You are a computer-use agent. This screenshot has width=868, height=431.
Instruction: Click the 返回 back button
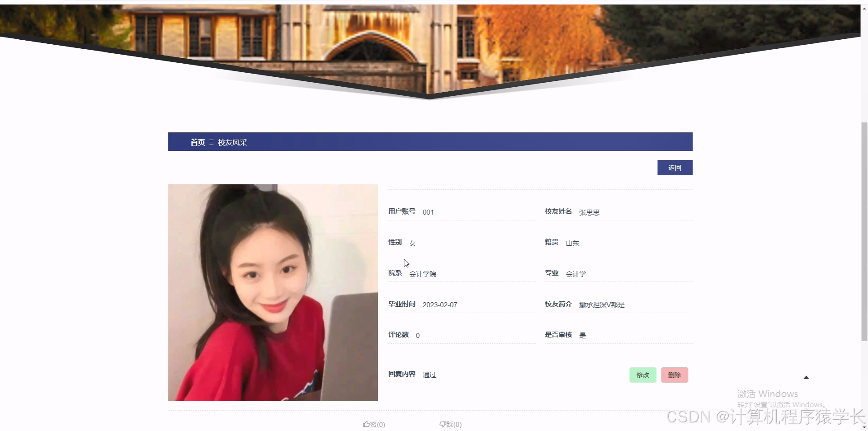(x=675, y=168)
